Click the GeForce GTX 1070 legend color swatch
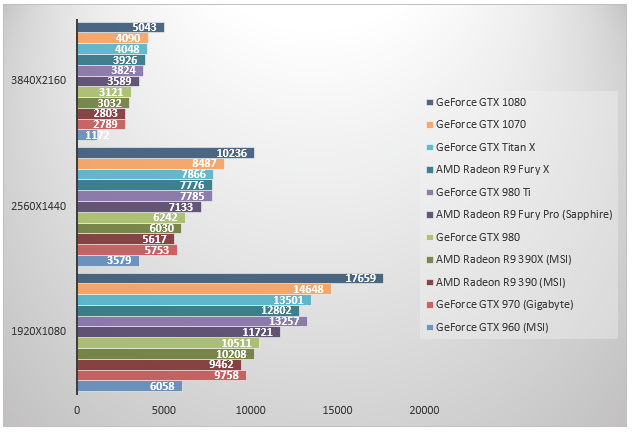 (x=430, y=125)
